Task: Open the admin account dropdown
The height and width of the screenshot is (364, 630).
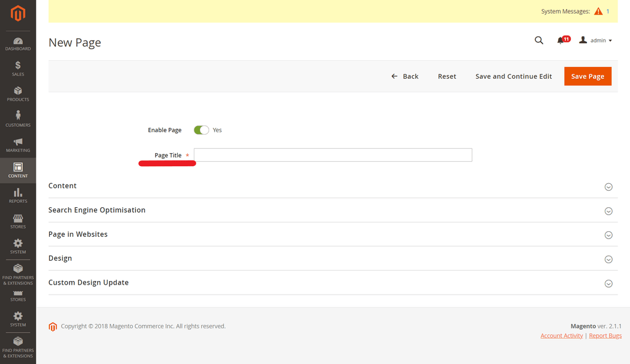Action: click(596, 40)
